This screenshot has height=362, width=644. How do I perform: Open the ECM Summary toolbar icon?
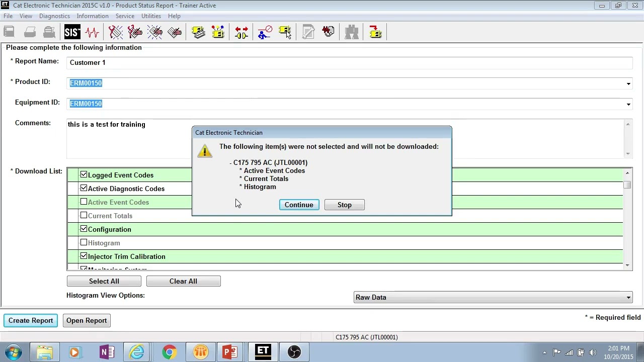point(198,33)
